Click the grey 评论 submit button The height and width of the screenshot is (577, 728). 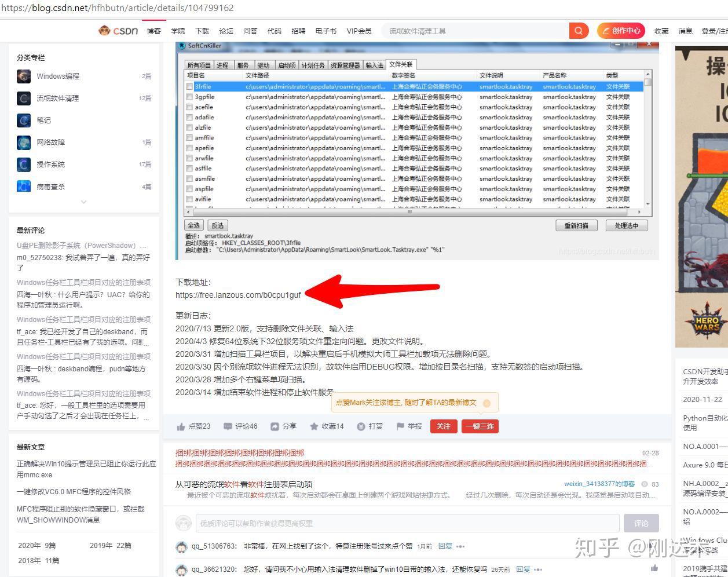(641, 523)
